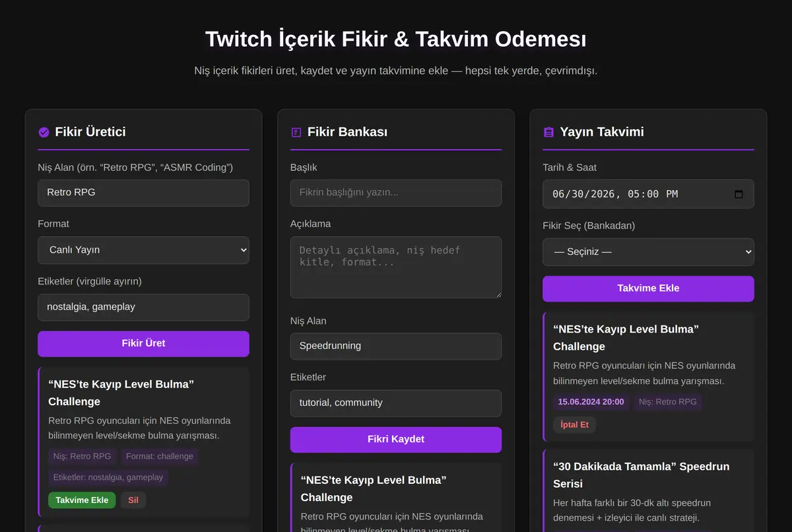The width and height of the screenshot is (792, 532).
Task: Click the Fikri Kaydet button
Action: (x=396, y=440)
